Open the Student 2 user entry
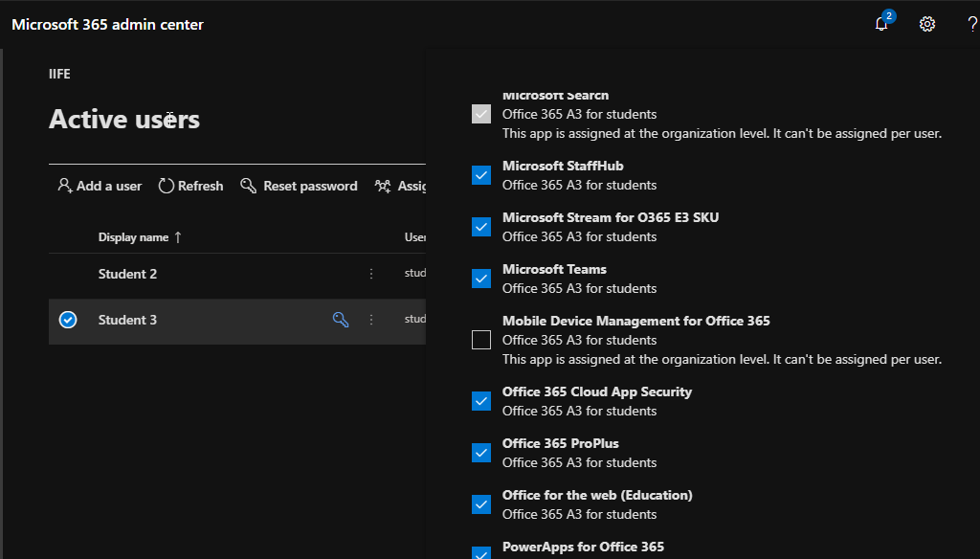This screenshot has width=980, height=559. click(127, 274)
